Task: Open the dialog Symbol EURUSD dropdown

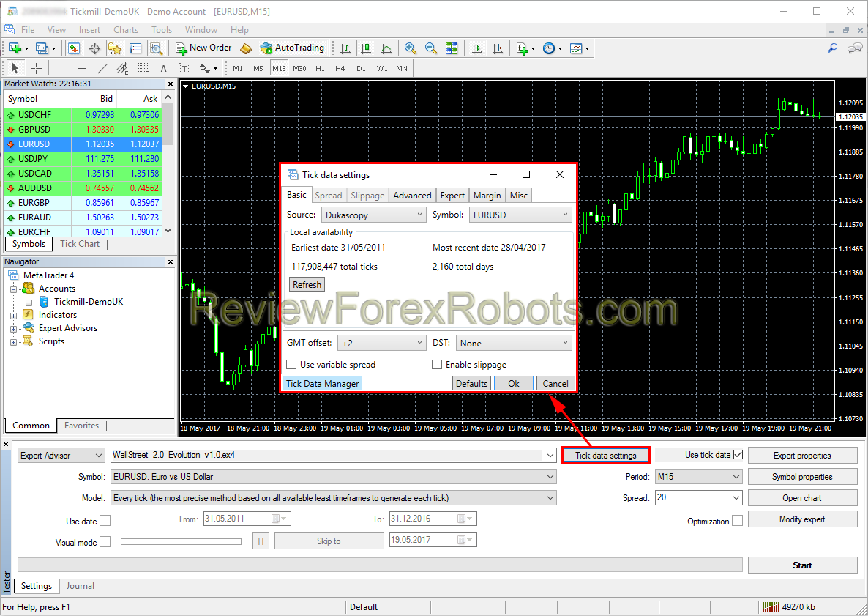Action: click(520, 215)
